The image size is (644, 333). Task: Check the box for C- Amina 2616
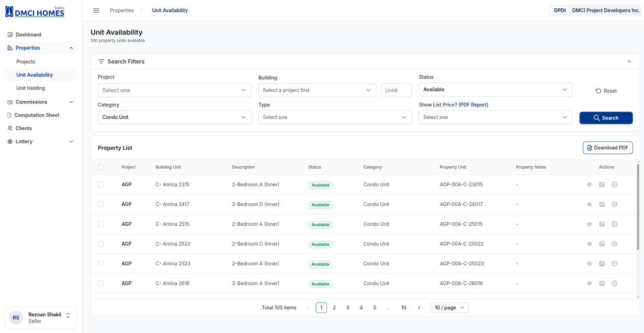click(101, 283)
